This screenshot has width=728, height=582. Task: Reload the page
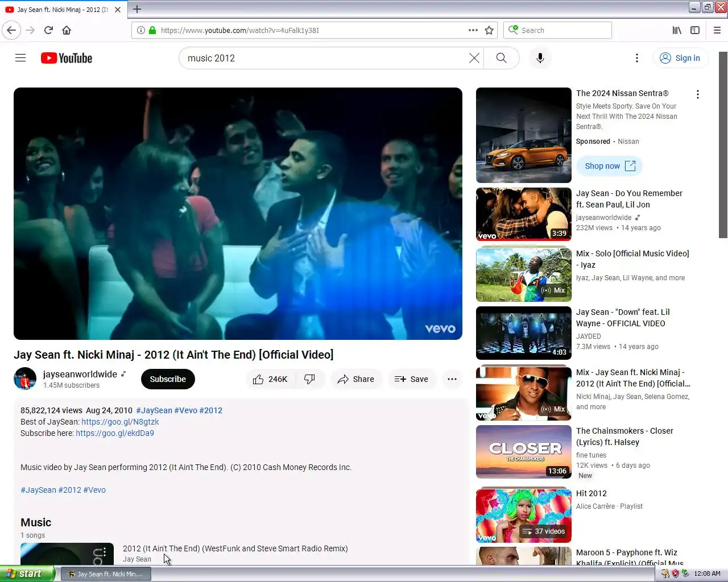click(48, 30)
